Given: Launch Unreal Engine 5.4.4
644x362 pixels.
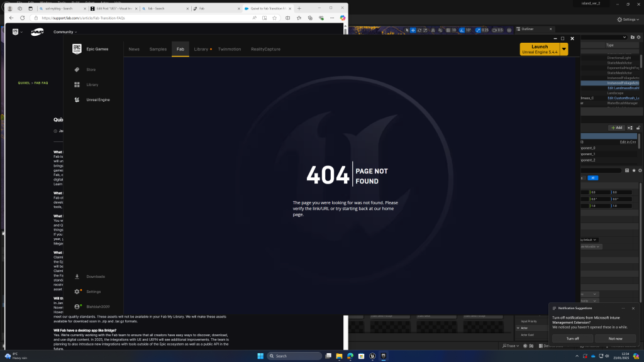Looking at the screenshot, I should point(540,49).
